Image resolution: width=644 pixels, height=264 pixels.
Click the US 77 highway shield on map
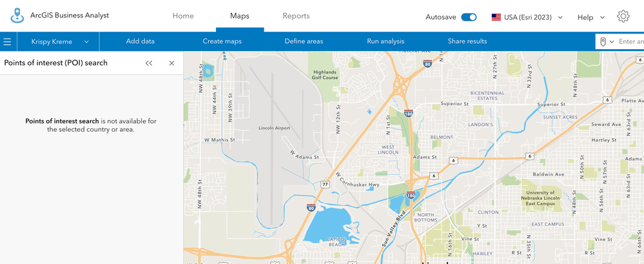[x=326, y=185]
